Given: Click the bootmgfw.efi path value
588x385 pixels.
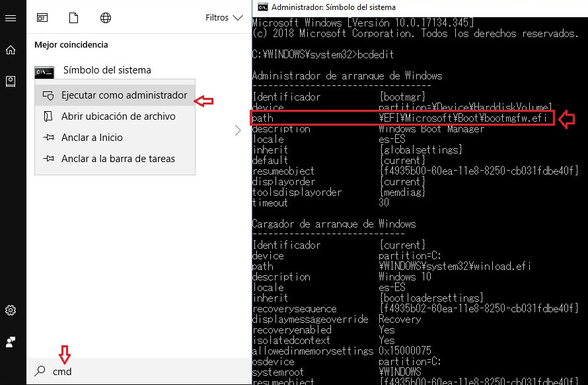Looking at the screenshot, I should click(462, 118).
